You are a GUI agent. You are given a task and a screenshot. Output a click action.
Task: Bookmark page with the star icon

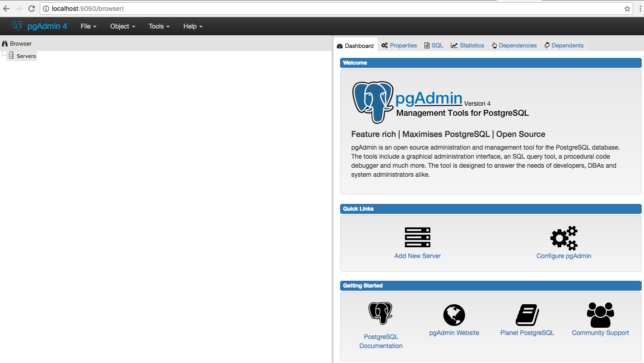pos(627,9)
